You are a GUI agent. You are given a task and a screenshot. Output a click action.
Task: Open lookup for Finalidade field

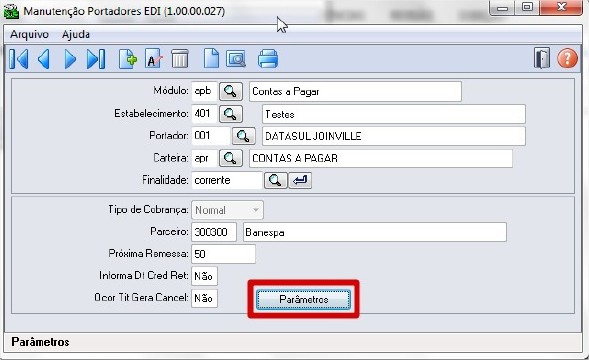[x=276, y=180]
